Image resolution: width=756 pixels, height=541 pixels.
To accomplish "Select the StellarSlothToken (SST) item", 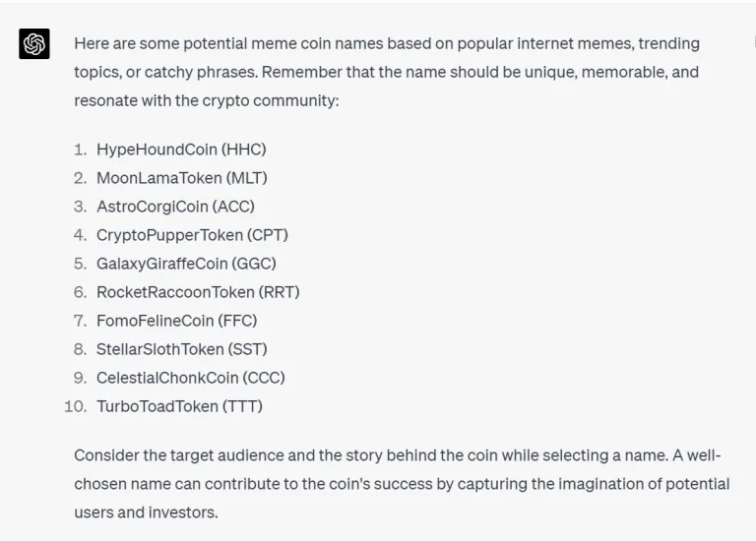I will (181, 349).
